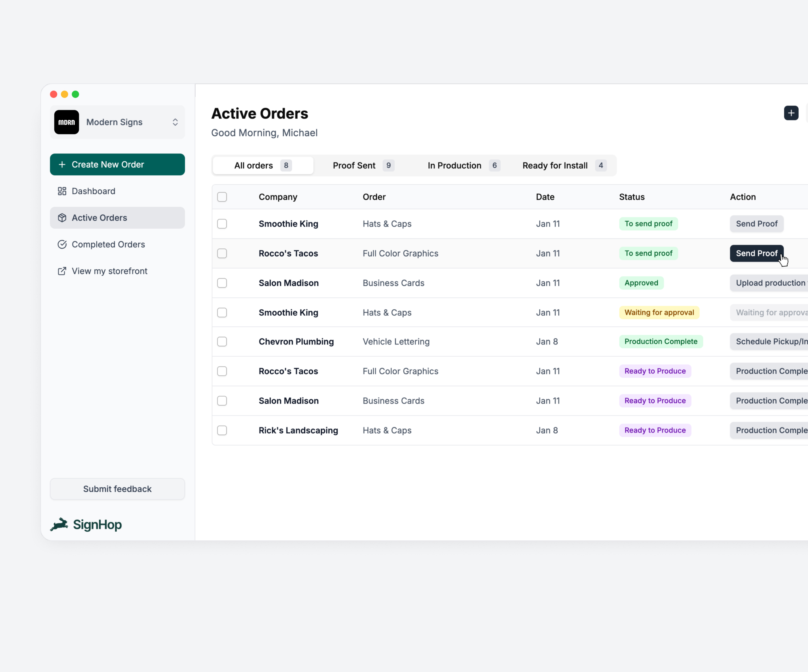Click Send Proof for first Smoothie King order
Screen dimensions: 808x672
point(756,224)
